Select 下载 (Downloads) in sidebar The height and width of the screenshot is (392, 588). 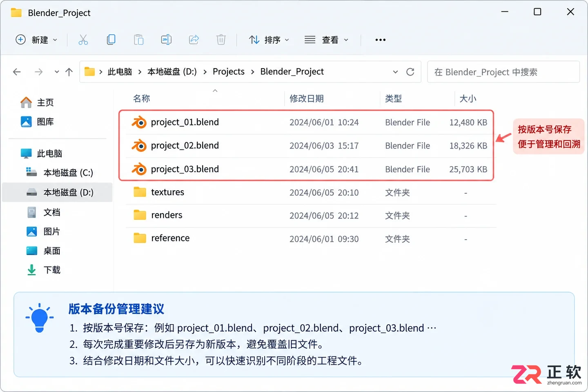(44, 270)
